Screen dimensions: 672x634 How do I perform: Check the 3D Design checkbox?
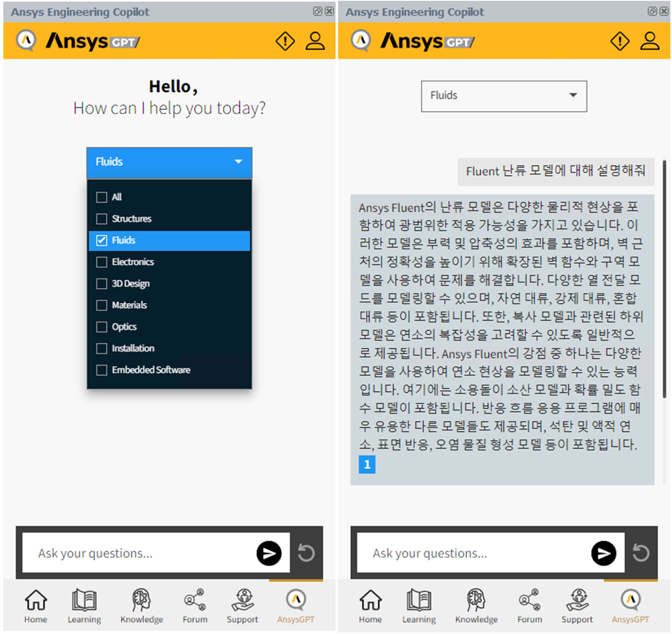[x=102, y=284]
